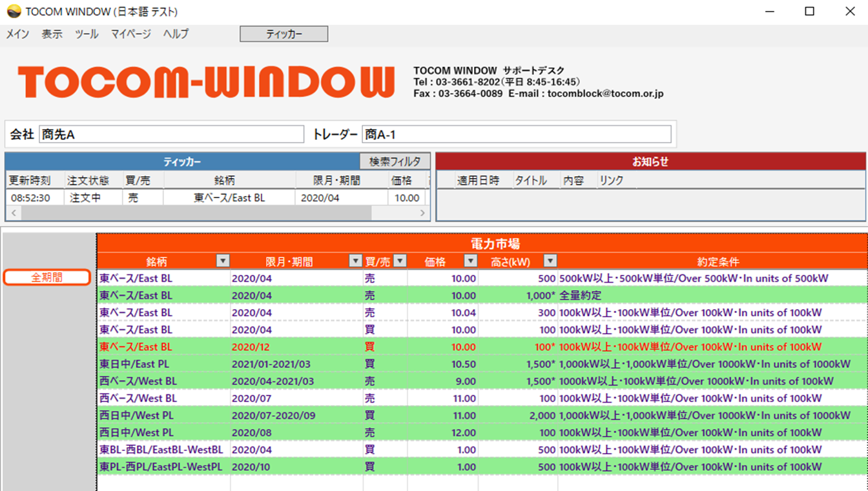Click the 約定条件 column header
Image resolution: width=868 pixels, height=491 pixels.
point(718,261)
